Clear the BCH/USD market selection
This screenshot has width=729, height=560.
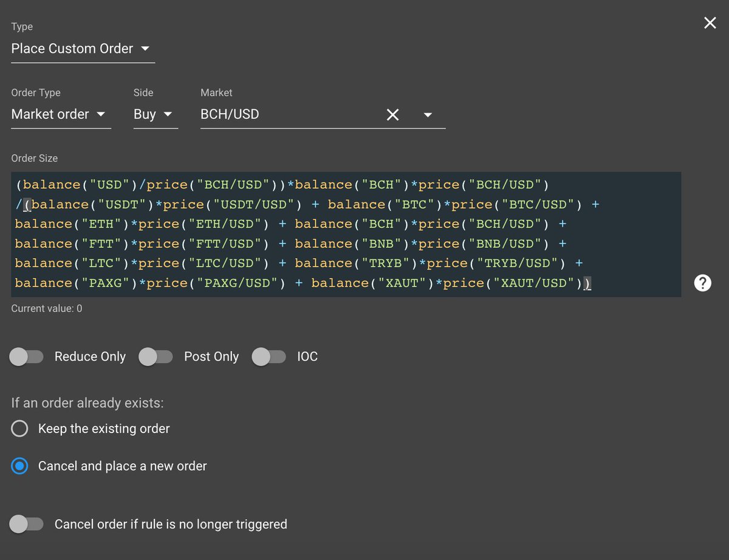coord(393,114)
